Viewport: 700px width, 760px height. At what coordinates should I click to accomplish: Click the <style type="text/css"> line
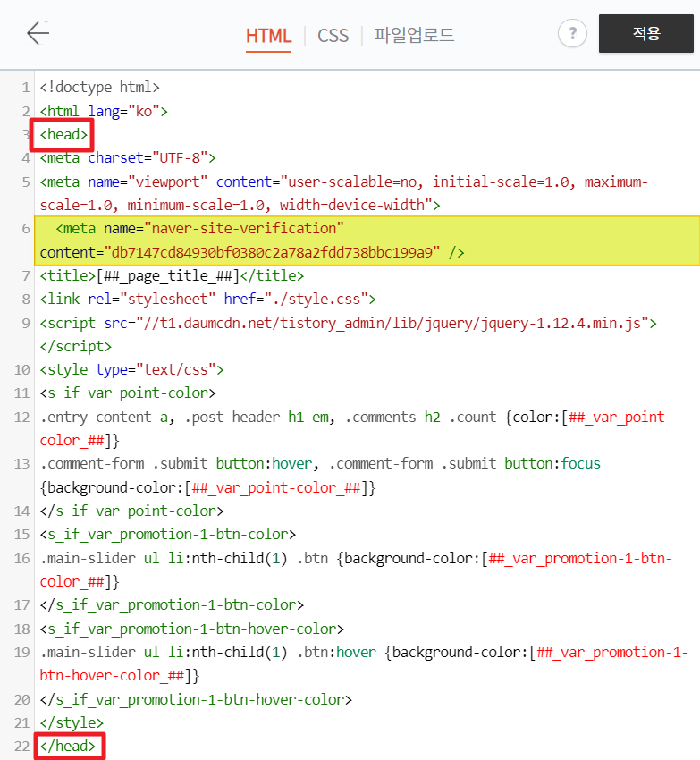(x=131, y=370)
